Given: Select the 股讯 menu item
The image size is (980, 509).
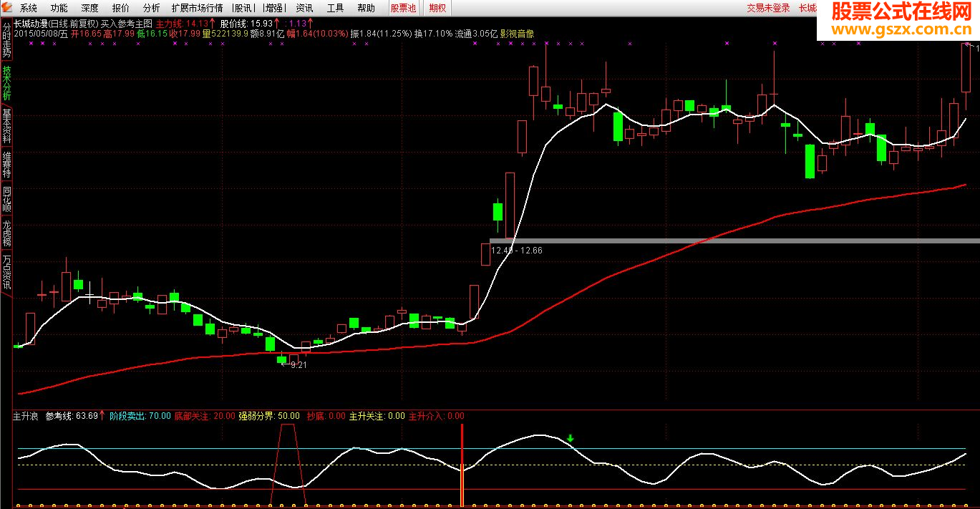Looking at the screenshot, I should coord(243,9).
